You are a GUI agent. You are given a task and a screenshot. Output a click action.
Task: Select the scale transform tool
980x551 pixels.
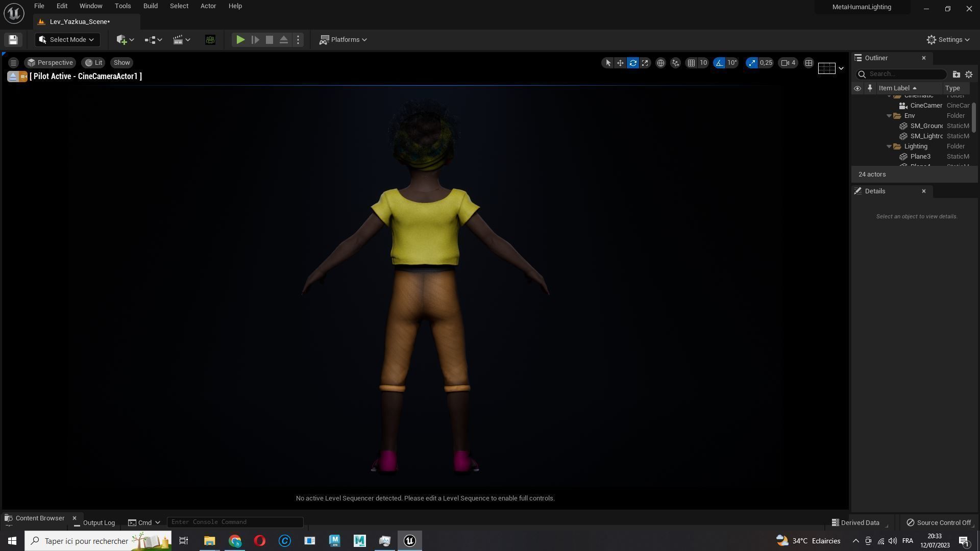[x=645, y=63]
